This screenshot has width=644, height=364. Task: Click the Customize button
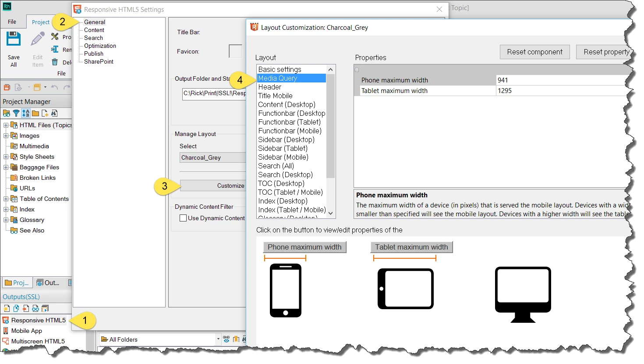tap(213, 186)
